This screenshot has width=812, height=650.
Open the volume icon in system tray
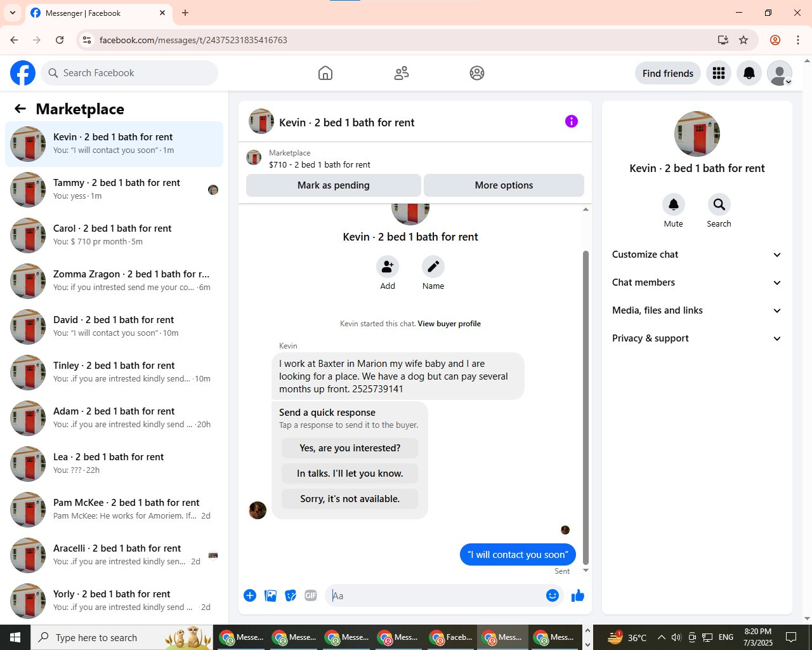pyautogui.click(x=676, y=637)
